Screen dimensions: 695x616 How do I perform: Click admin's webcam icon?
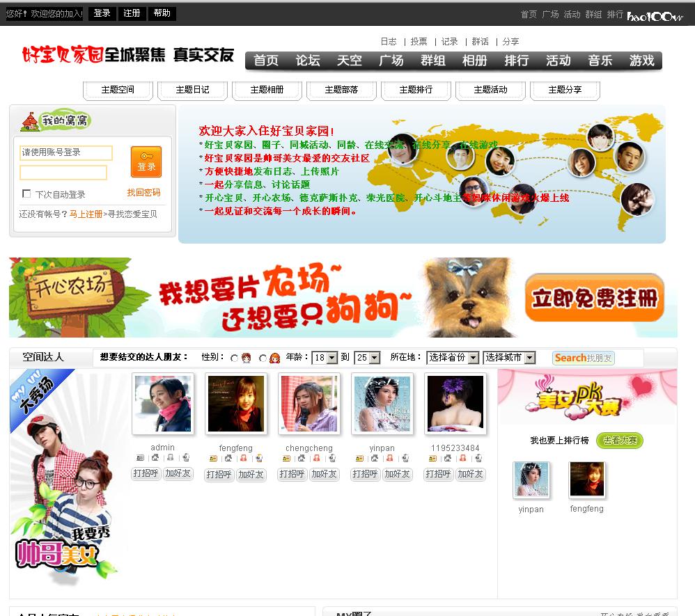(186, 458)
